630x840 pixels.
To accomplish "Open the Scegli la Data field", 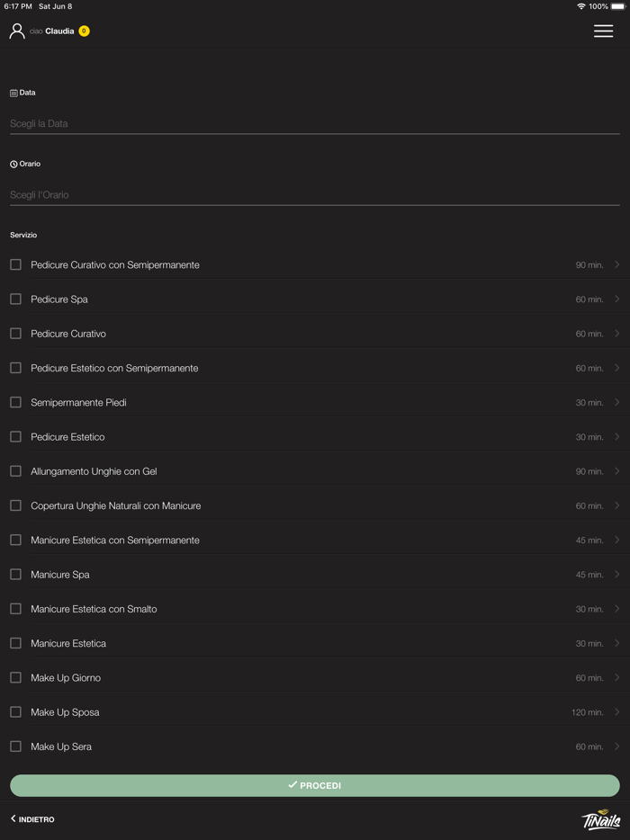I will coord(314,124).
